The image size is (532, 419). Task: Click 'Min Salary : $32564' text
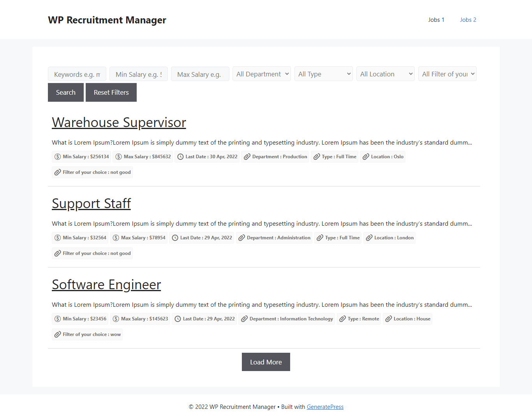(x=85, y=238)
